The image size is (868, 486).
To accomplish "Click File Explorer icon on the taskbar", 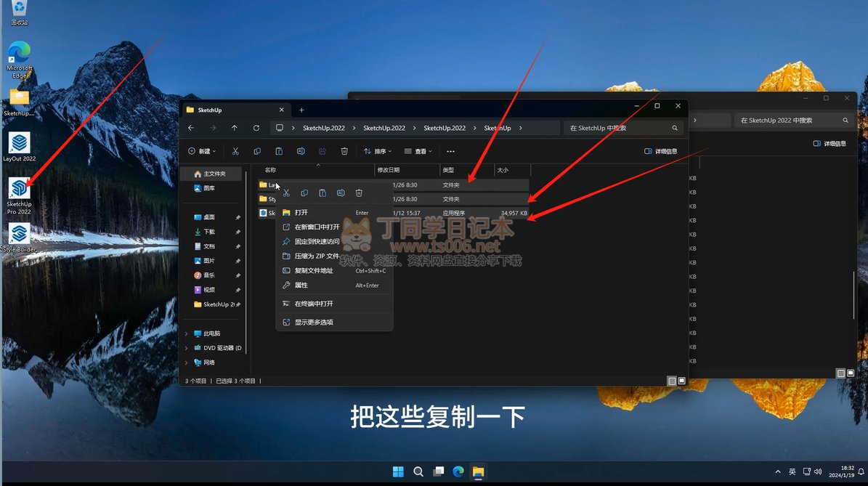I will pyautogui.click(x=478, y=471).
